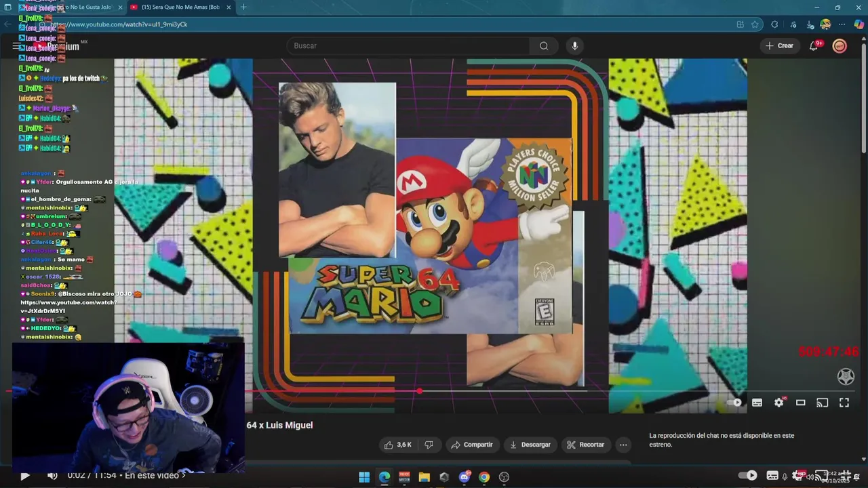
Task: Cast video using the cast icon
Action: (x=823, y=403)
